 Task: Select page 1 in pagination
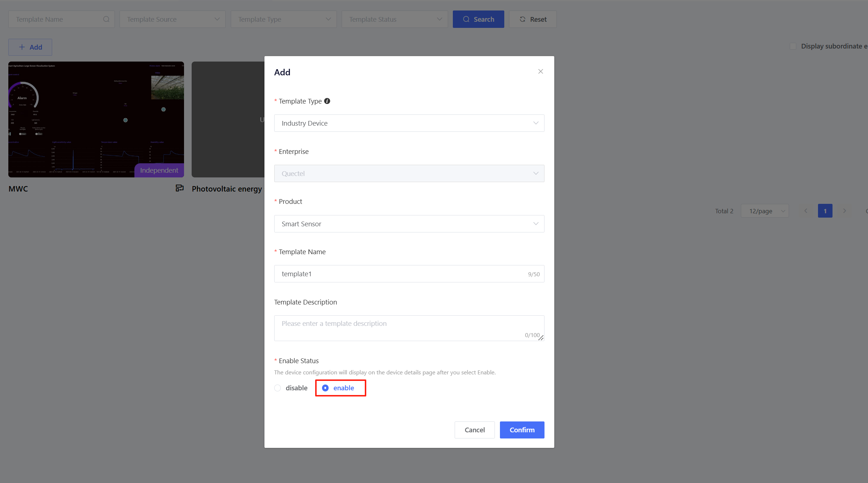click(x=825, y=211)
